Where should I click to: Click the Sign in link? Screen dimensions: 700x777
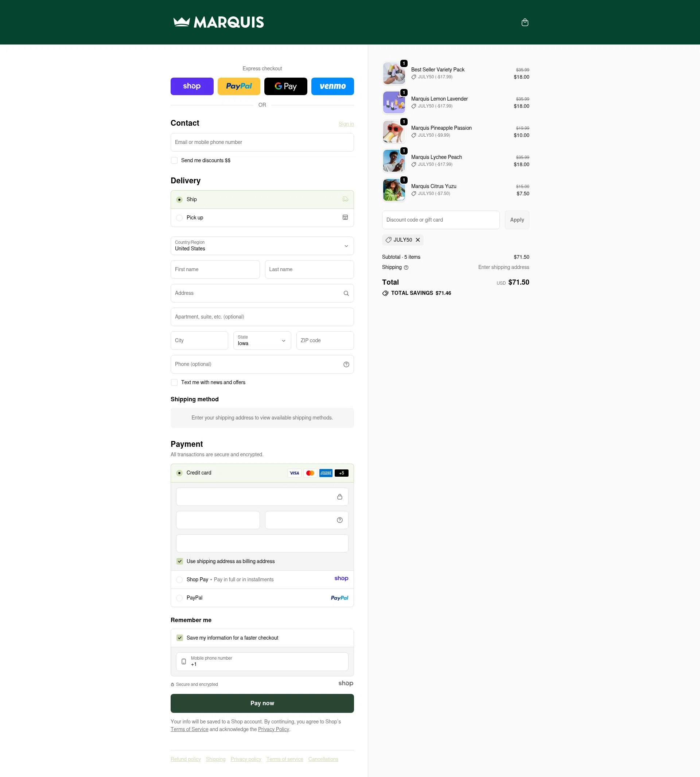pos(346,124)
